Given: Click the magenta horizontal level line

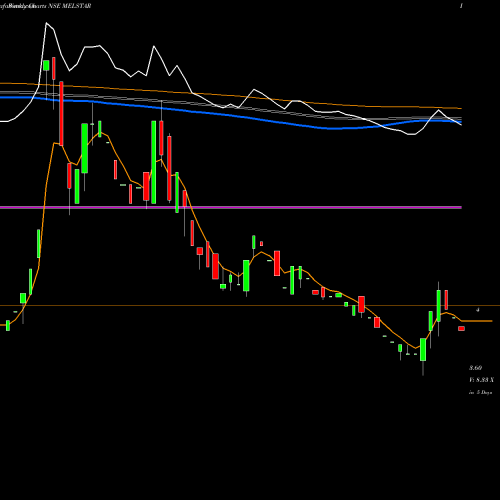Looking at the screenshot, I should coord(231,207).
